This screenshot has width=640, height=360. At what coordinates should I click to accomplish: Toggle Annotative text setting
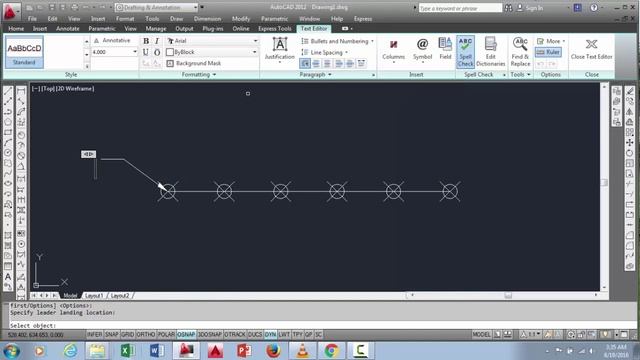pos(112,40)
